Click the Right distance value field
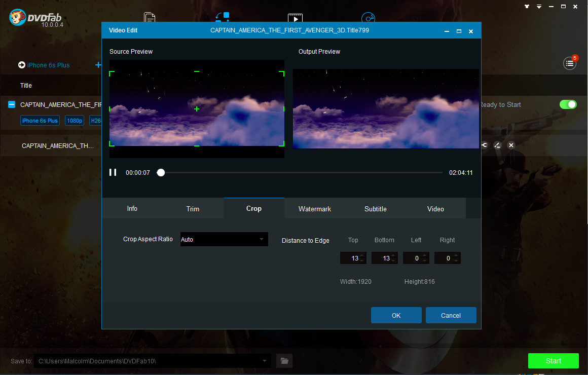This screenshot has width=588, height=375. point(445,258)
